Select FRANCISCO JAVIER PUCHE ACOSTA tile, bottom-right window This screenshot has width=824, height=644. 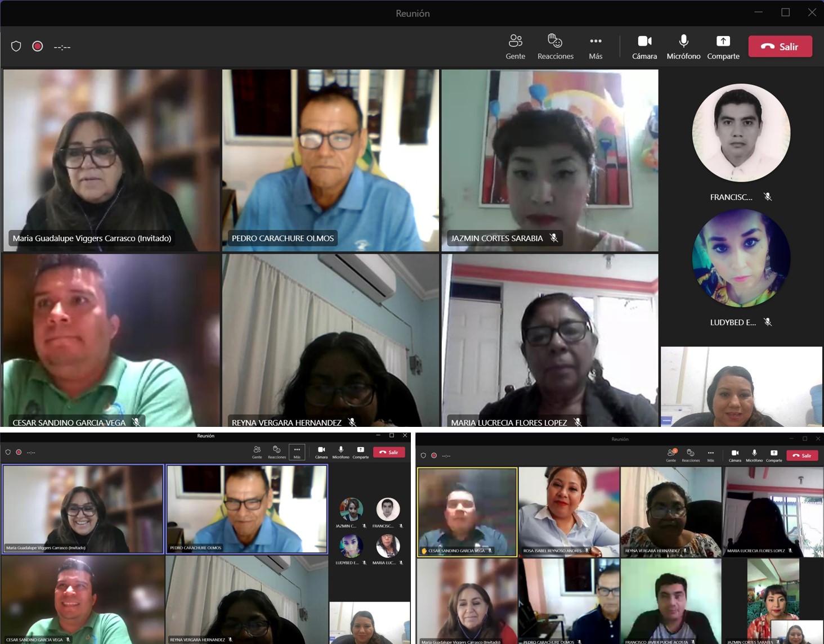671,601
